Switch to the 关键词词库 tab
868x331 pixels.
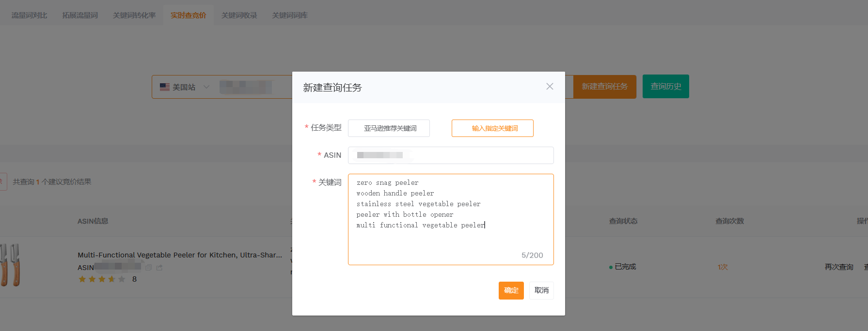tap(290, 15)
